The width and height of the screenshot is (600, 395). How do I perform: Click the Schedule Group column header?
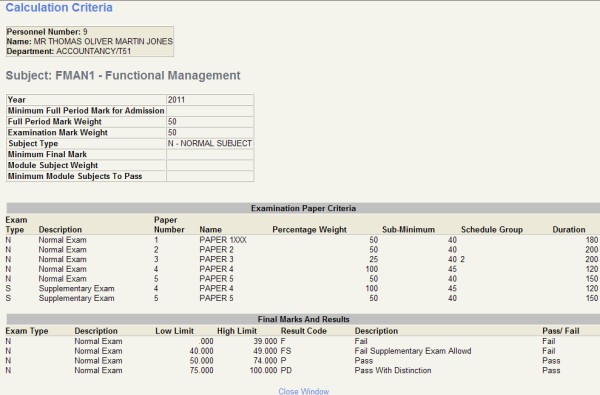[x=492, y=230]
